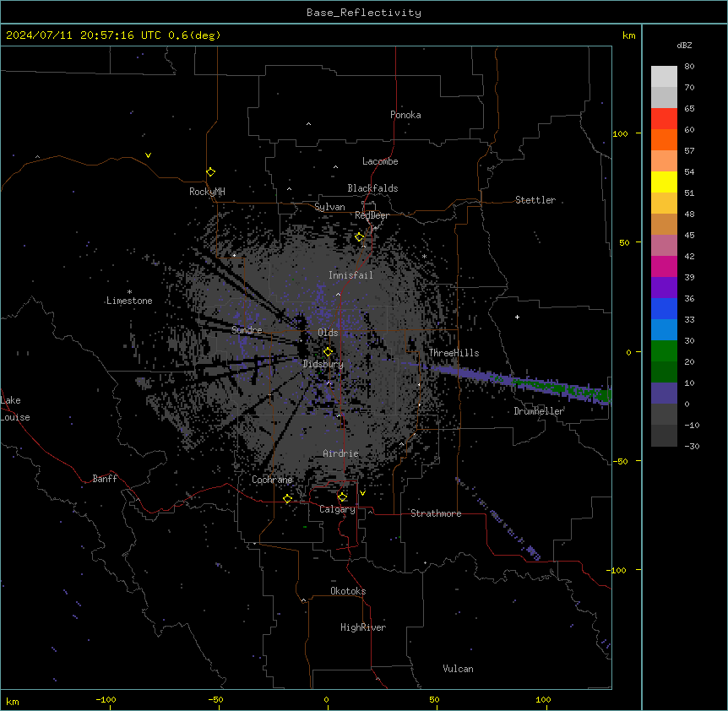This screenshot has width=728, height=711.
Task: Click the Sundre town label
Action: 247,330
